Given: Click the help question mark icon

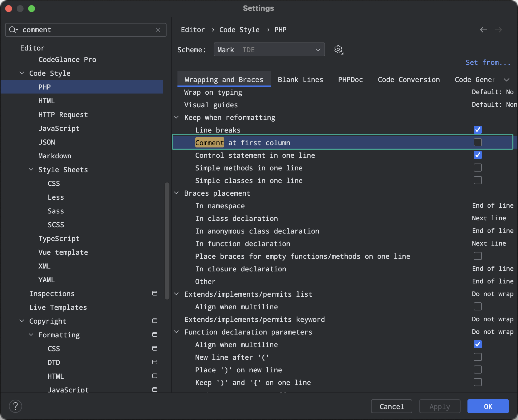Looking at the screenshot, I should [x=16, y=406].
